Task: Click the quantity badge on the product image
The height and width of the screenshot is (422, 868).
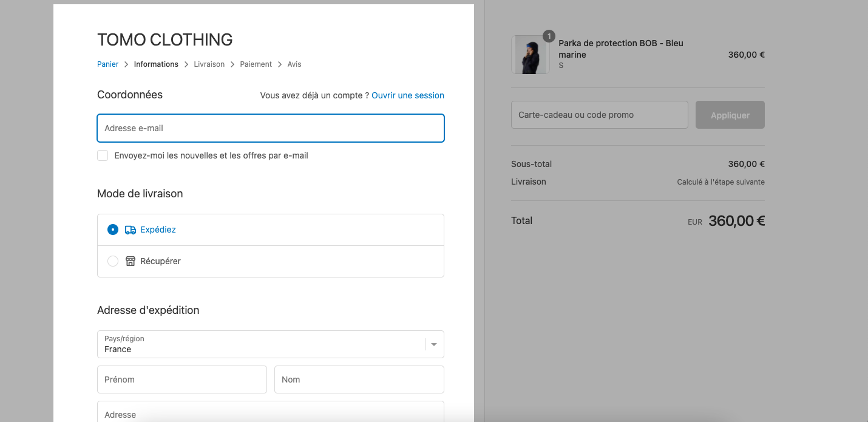Action: click(549, 36)
